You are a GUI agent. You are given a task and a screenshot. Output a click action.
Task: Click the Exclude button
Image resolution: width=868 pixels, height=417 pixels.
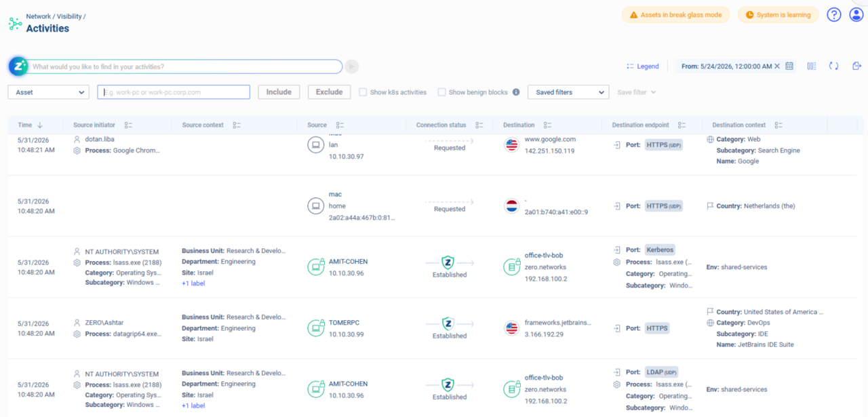(x=329, y=92)
